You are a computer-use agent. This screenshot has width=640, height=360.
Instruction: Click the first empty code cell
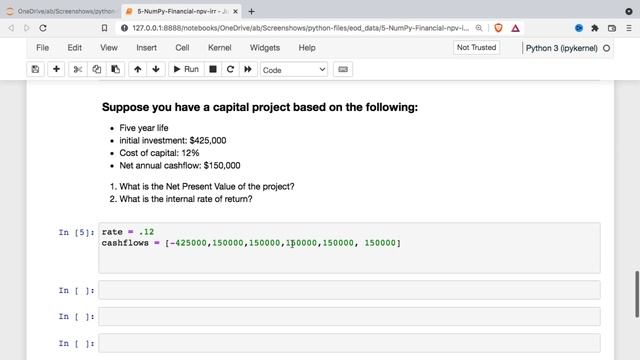coord(349,290)
